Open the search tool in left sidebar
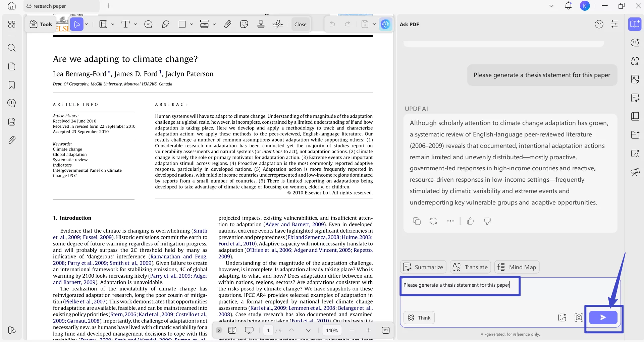Screen dimensions: 644x342 12,48
